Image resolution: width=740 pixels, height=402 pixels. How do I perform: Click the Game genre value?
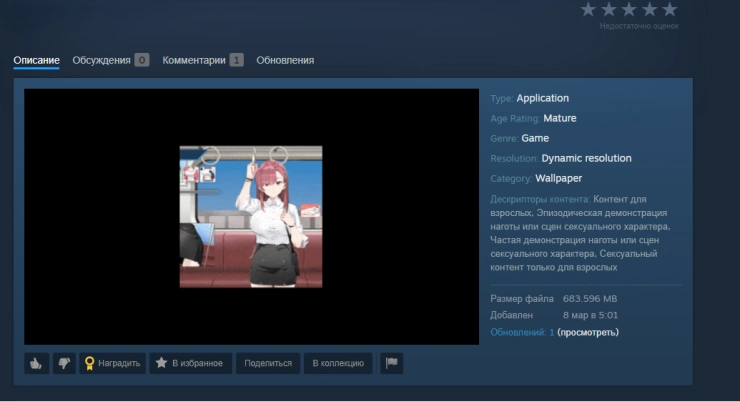(x=535, y=138)
